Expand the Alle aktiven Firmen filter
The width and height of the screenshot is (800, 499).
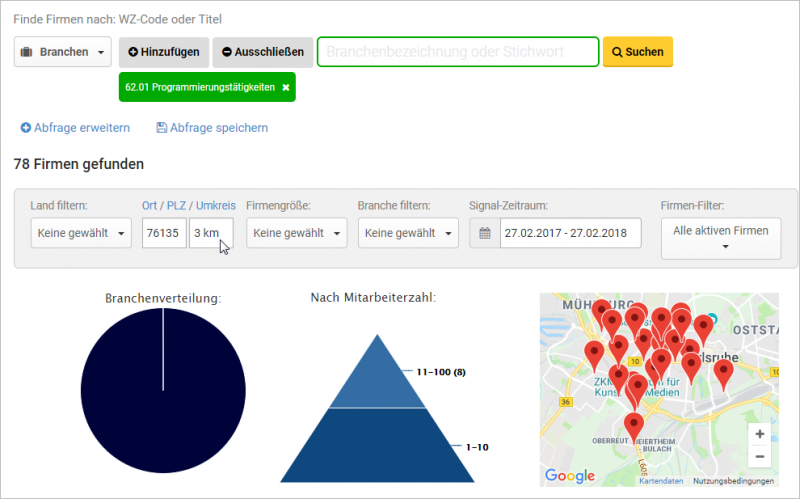pos(721,239)
